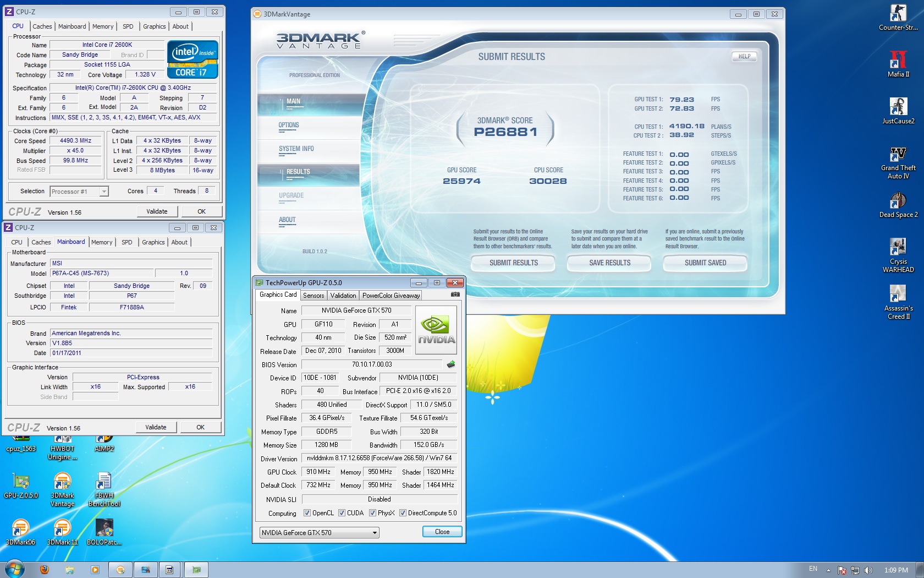Open the volume speaker tray icon
This screenshot has width=924, height=578.
point(868,570)
